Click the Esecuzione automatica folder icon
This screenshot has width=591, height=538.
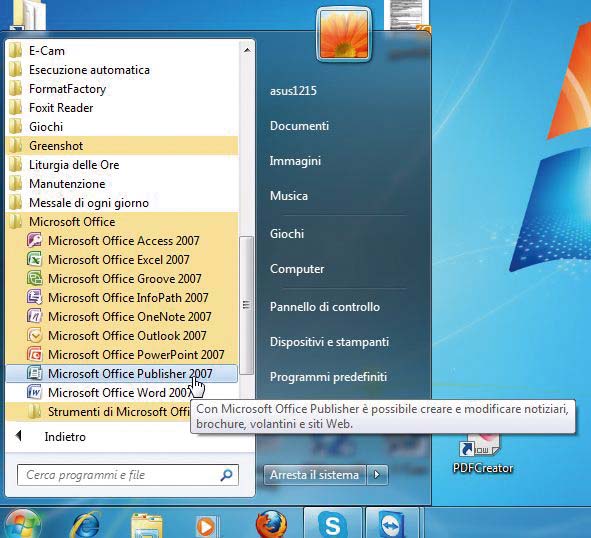tap(15, 70)
